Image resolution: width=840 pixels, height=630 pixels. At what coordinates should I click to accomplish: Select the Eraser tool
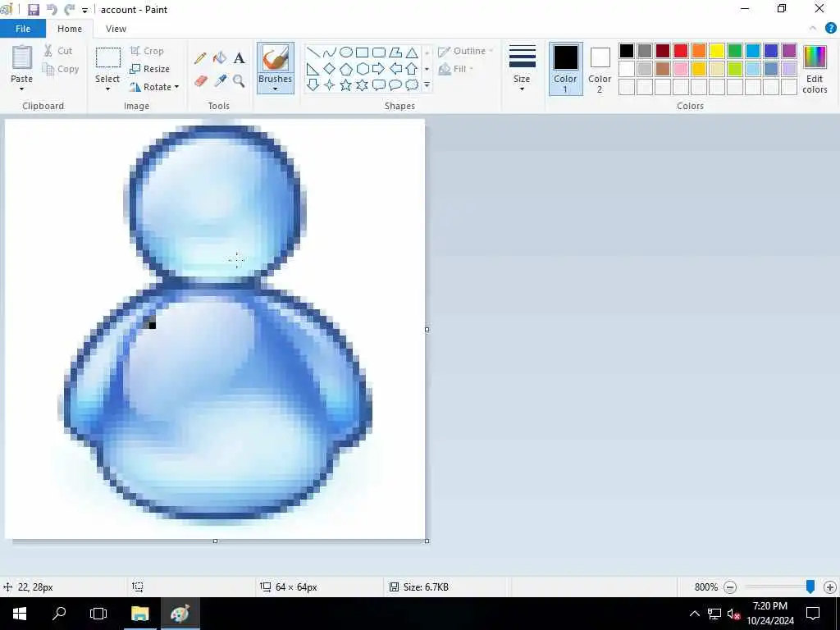click(x=200, y=81)
